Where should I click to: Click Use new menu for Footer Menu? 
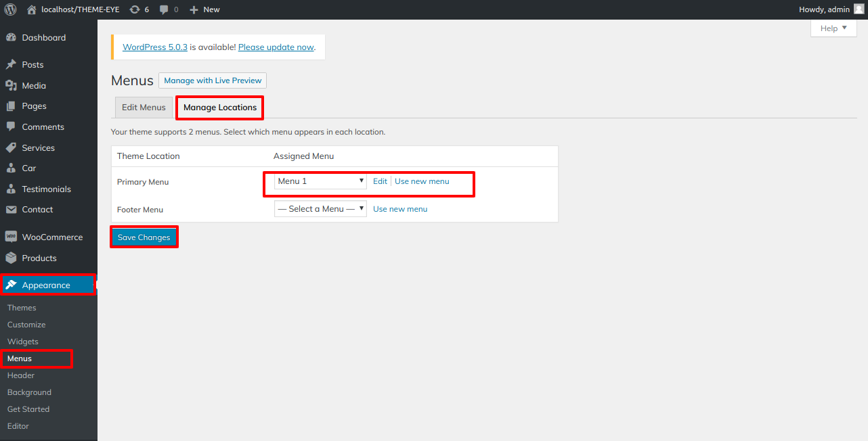pos(400,209)
